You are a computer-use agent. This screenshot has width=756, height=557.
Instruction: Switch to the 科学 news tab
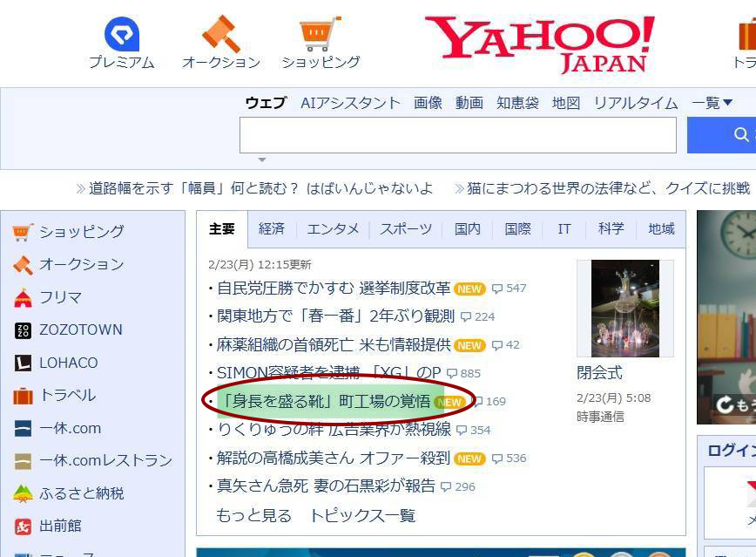tap(611, 228)
